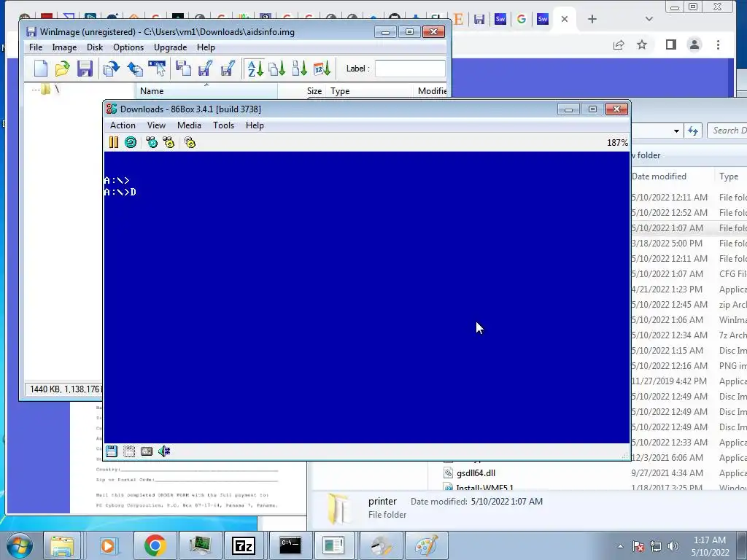
Task: Open a new Chrome tab
Action: point(592,19)
